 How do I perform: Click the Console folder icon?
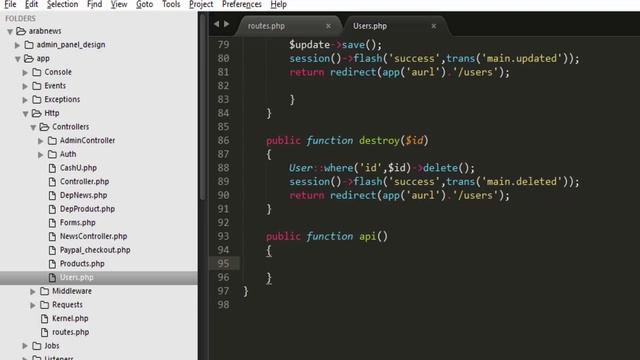pos(37,72)
